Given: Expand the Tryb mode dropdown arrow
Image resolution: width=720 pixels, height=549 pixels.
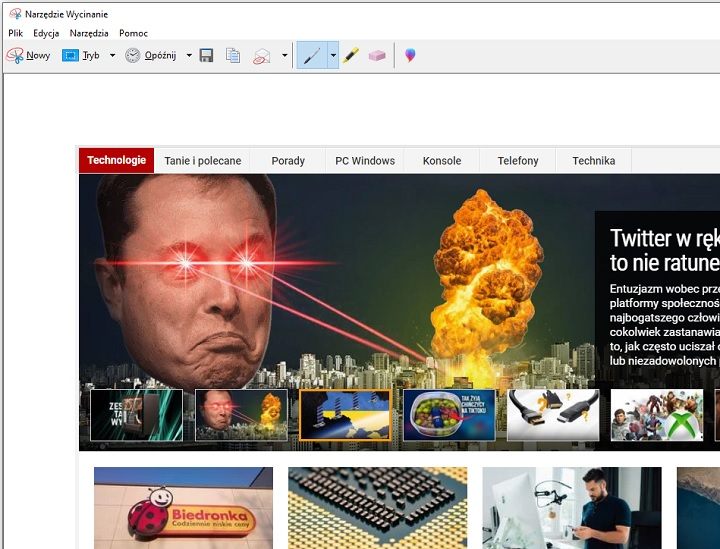Looking at the screenshot, I should [x=112, y=56].
